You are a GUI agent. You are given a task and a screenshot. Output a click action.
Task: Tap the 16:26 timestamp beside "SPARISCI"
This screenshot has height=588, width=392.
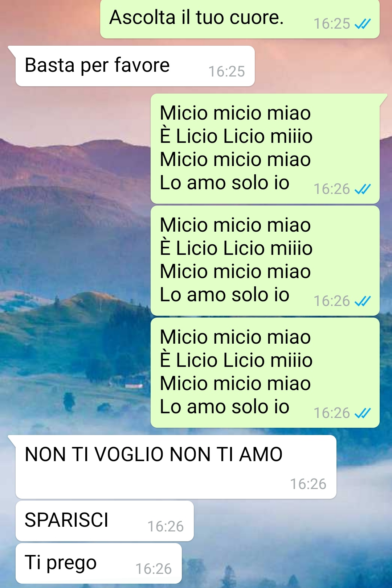click(166, 526)
